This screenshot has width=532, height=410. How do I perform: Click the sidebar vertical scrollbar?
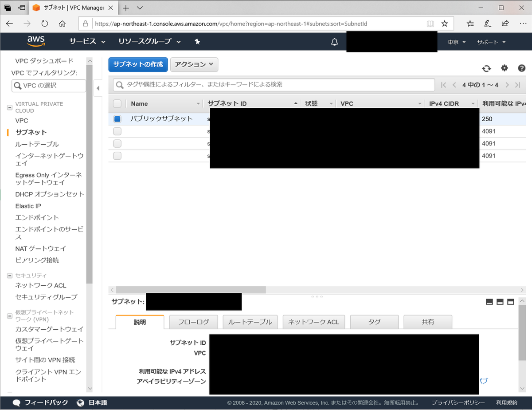coord(90,174)
